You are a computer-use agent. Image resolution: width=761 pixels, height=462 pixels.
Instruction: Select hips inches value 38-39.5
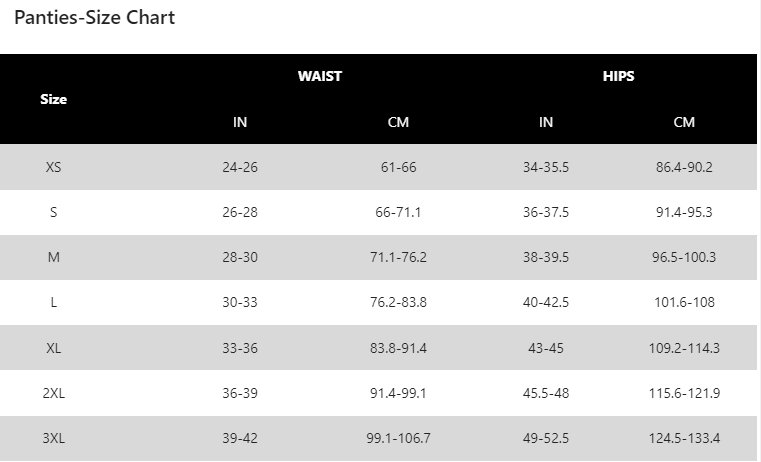click(x=546, y=257)
